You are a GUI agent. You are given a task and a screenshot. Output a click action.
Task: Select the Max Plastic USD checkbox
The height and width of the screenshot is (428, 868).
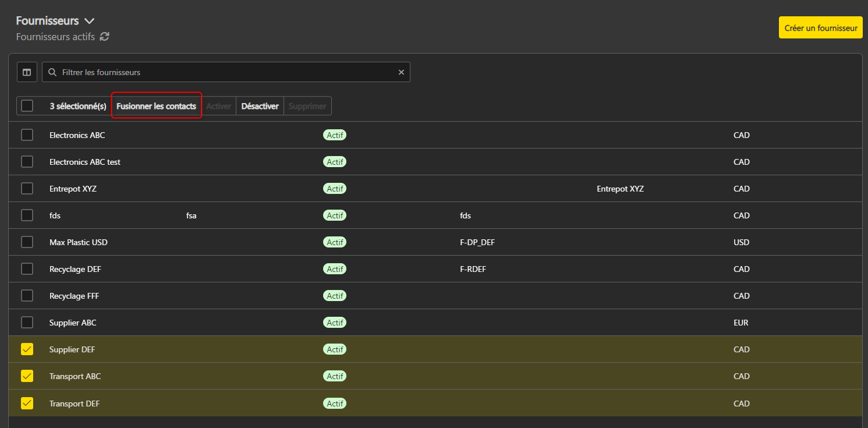(x=27, y=242)
